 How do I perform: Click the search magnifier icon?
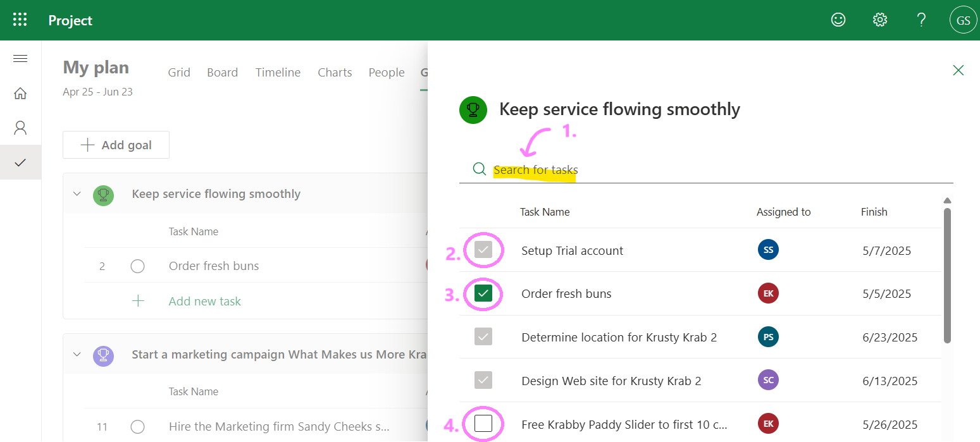pos(480,169)
